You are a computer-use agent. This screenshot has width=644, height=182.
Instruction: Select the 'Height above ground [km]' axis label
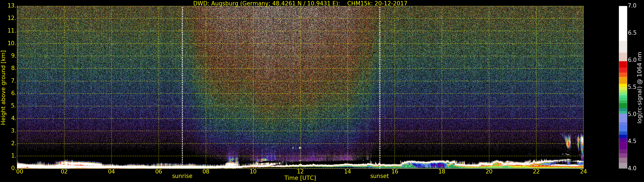3,88
